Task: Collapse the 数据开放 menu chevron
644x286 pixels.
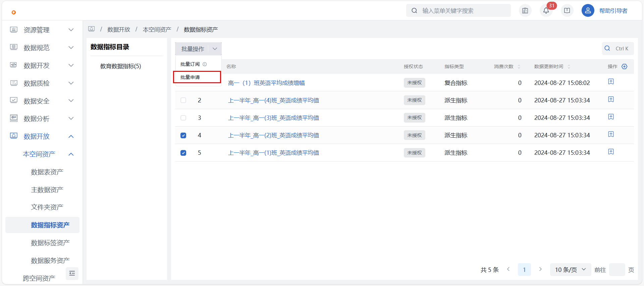Action: tap(71, 136)
